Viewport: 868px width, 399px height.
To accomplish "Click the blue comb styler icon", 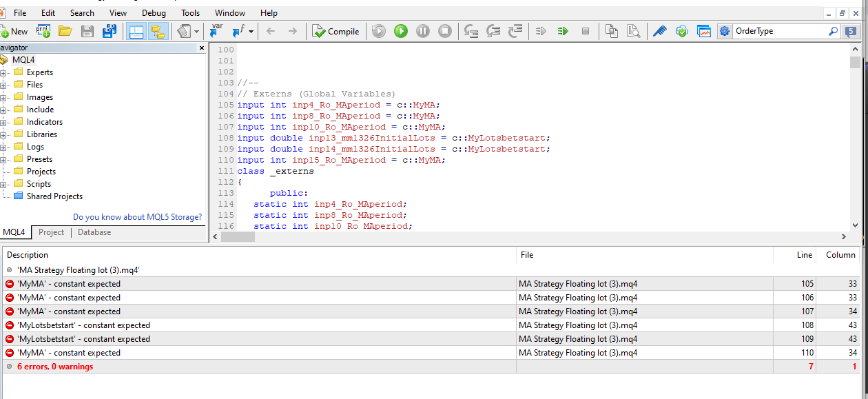I will coord(660,31).
